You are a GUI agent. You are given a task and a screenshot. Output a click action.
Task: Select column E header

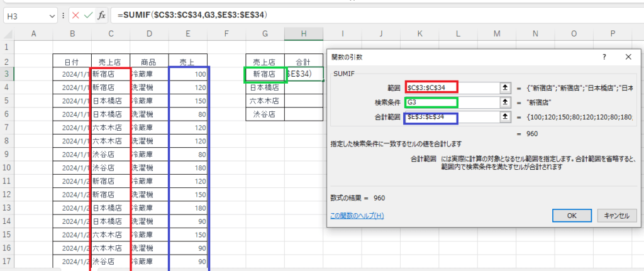[x=188, y=34]
